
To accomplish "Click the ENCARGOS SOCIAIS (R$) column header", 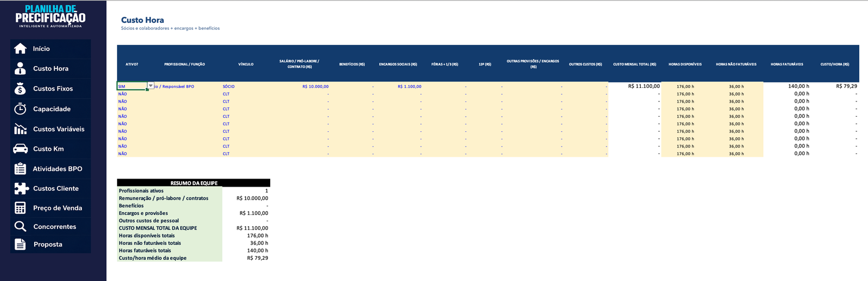I will pos(398,64).
